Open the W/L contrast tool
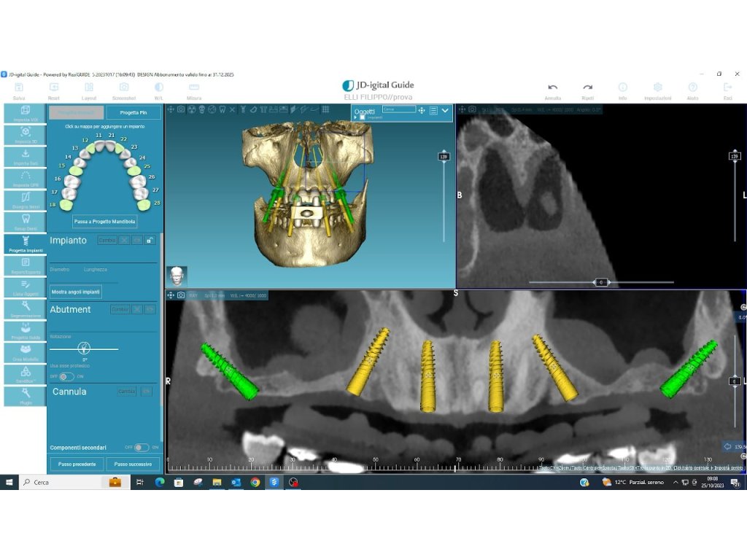The height and width of the screenshot is (560, 747). pos(158,87)
